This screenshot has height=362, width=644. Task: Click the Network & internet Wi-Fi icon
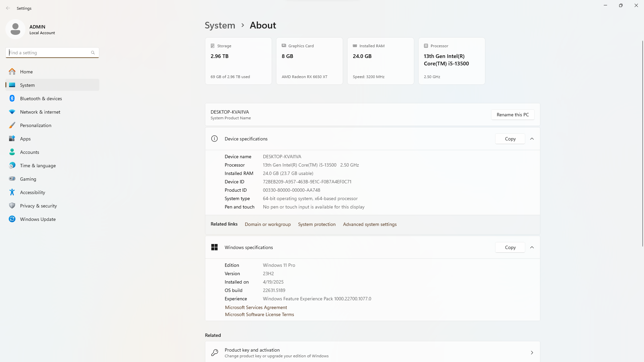(x=12, y=112)
